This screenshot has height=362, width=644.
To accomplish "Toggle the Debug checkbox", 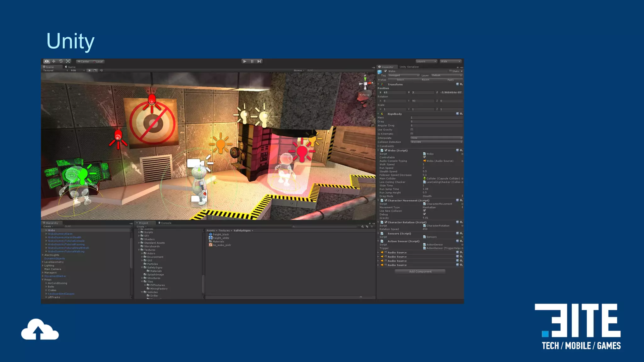I will tap(424, 214).
